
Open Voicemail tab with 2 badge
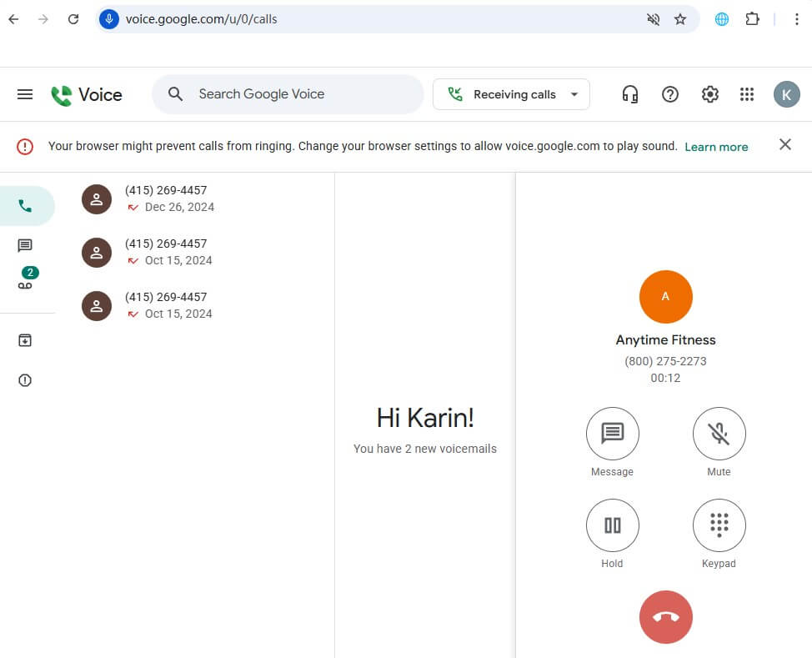pyautogui.click(x=25, y=279)
